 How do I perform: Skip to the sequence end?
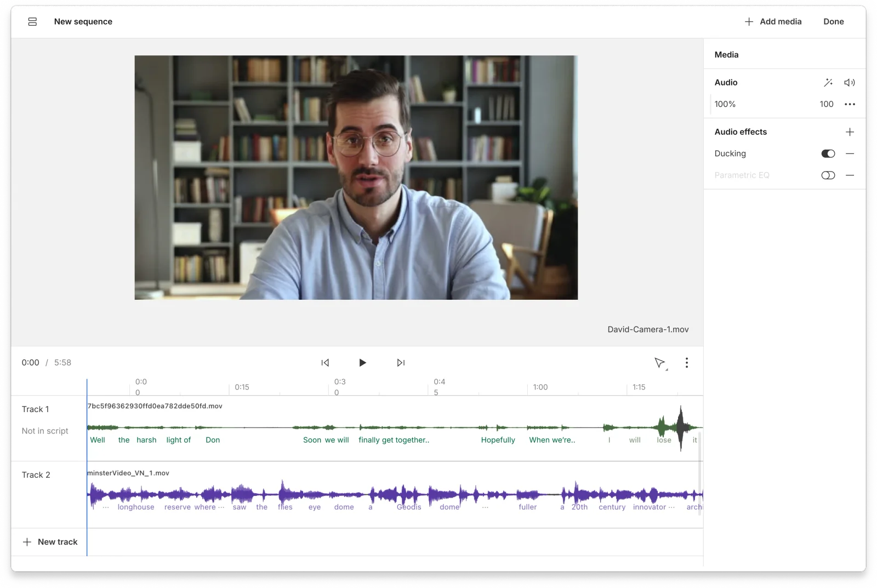(401, 362)
